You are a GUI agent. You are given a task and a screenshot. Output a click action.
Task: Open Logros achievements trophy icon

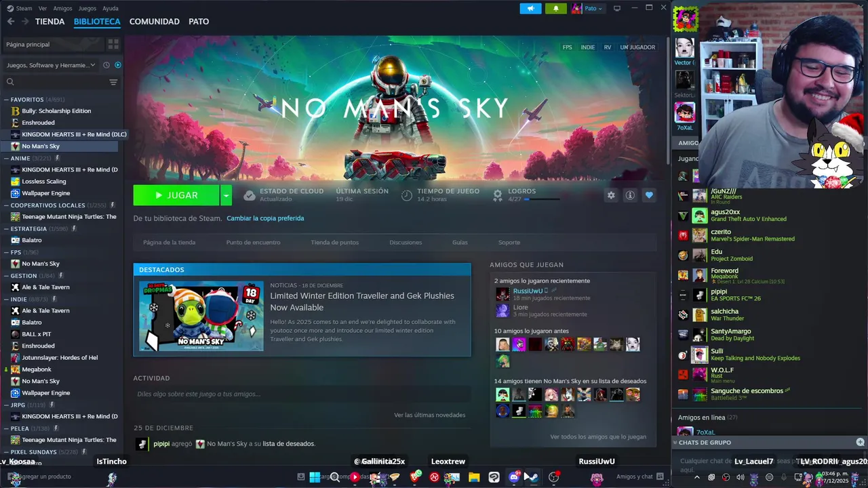point(498,195)
